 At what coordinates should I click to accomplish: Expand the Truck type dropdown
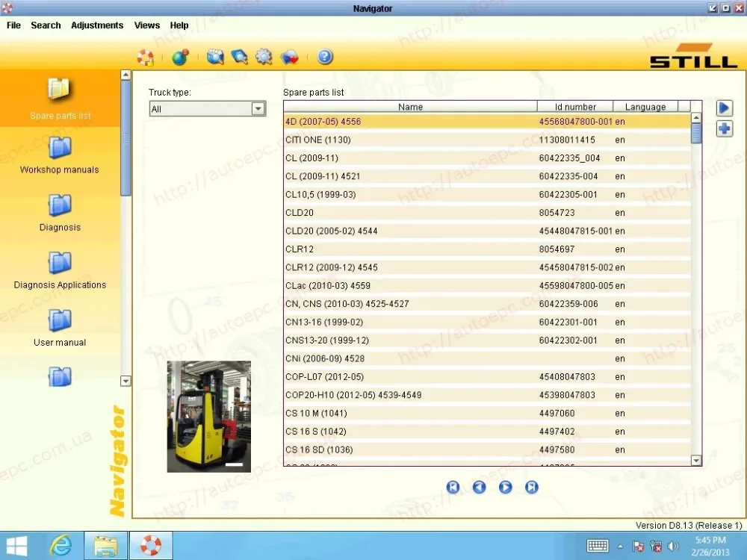coord(258,108)
